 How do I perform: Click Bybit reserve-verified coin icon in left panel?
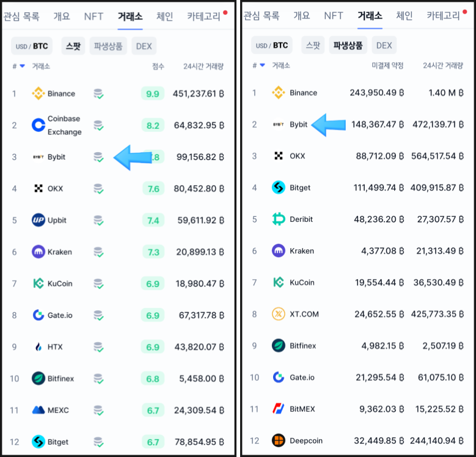pyautogui.click(x=98, y=157)
